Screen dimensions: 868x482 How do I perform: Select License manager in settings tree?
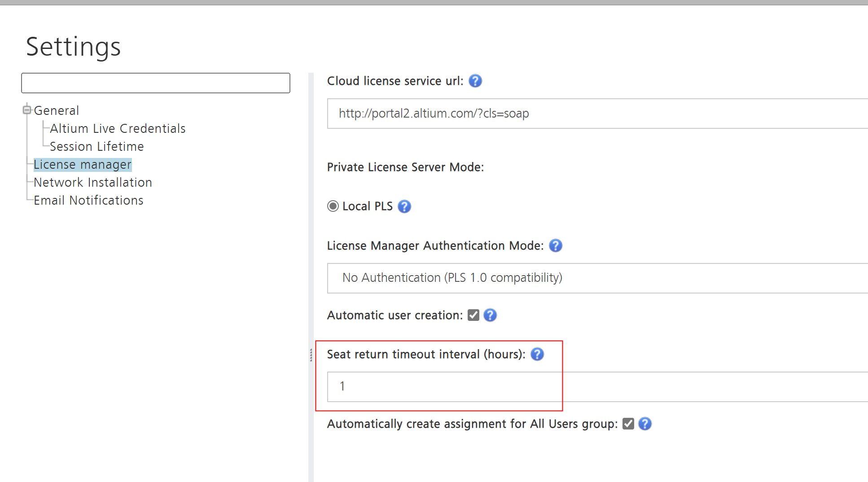(x=83, y=165)
